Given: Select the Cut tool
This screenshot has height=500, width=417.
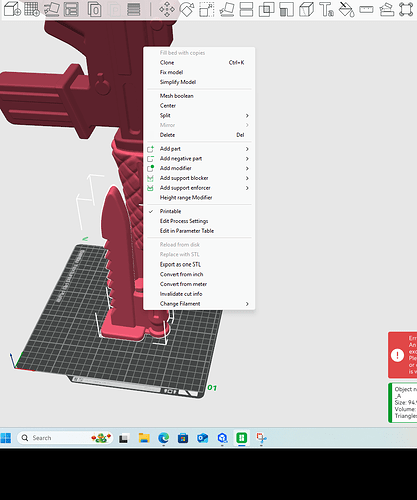Looking at the screenshot, I should pyautogui.click(x=246, y=9).
